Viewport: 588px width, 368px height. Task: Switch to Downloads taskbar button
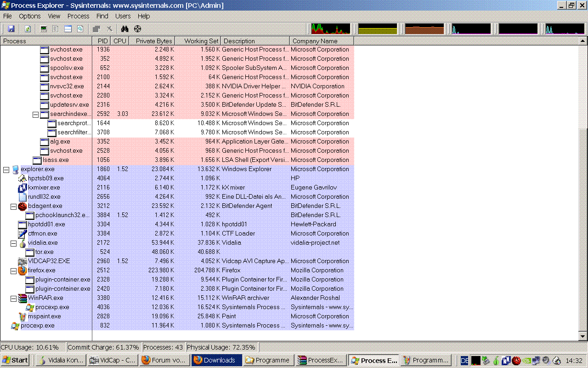pyautogui.click(x=217, y=360)
